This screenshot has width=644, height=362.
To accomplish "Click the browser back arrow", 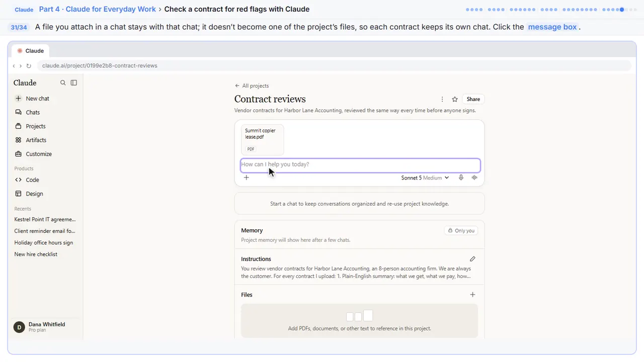I will (x=14, y=66).
